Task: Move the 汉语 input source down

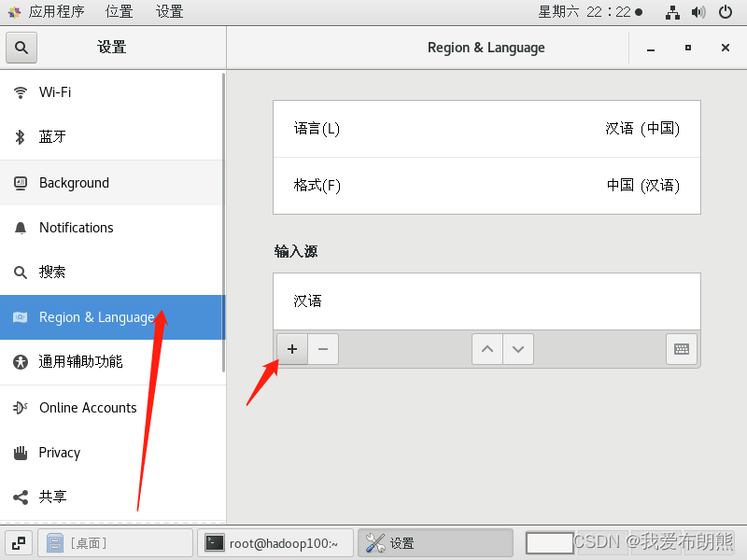Action: [518, 348]
